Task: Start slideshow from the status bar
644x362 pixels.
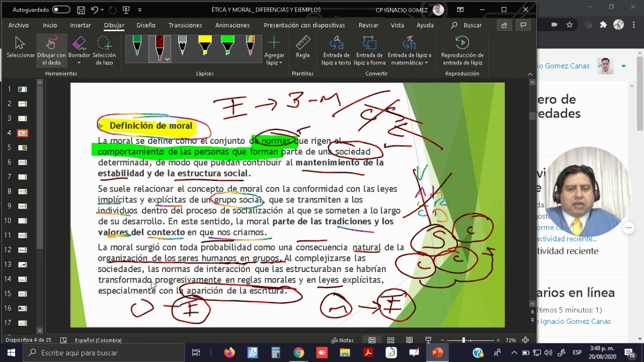Action: point(428,340)
